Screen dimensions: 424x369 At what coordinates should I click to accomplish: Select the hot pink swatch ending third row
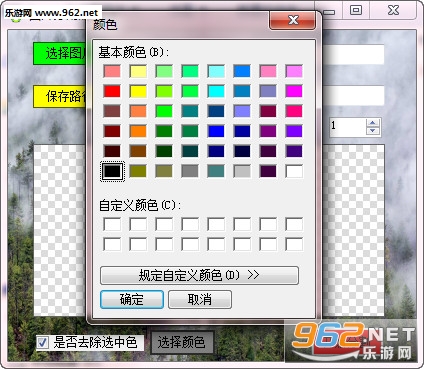(x=294, y=111)
